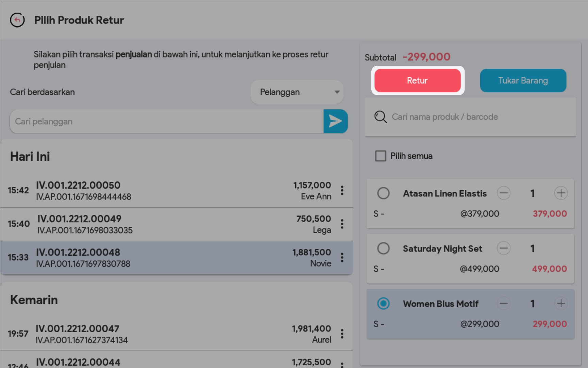Open options menu for invoice IV.001.2212.00050
Screen dimensions: 588x368
(342, 190)
